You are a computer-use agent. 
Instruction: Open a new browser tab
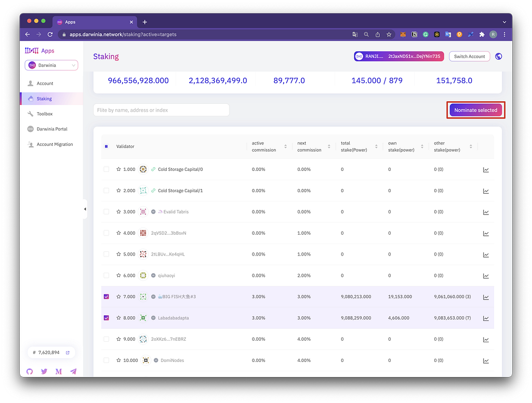(145, 22)
